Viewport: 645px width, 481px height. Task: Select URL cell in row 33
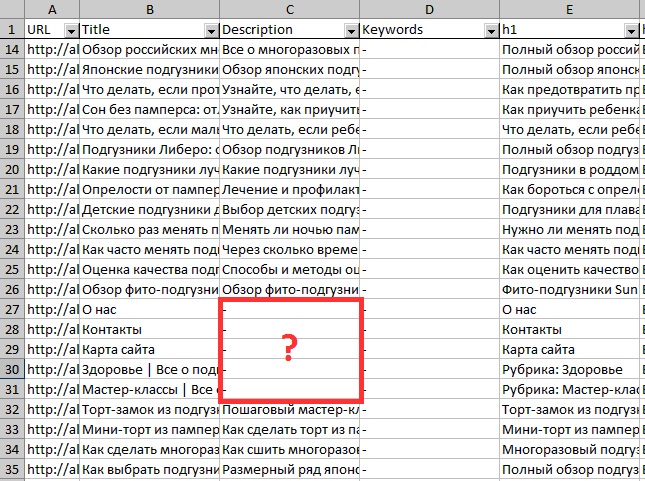pos(52,430)
